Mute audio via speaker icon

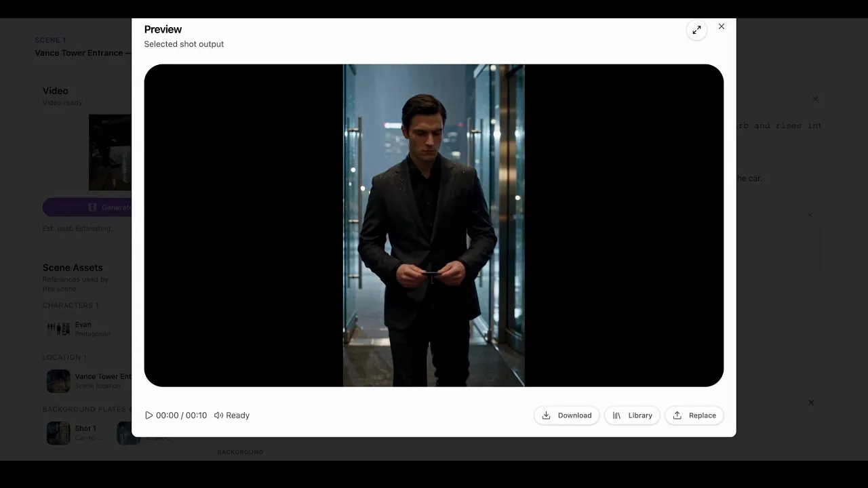218,415
